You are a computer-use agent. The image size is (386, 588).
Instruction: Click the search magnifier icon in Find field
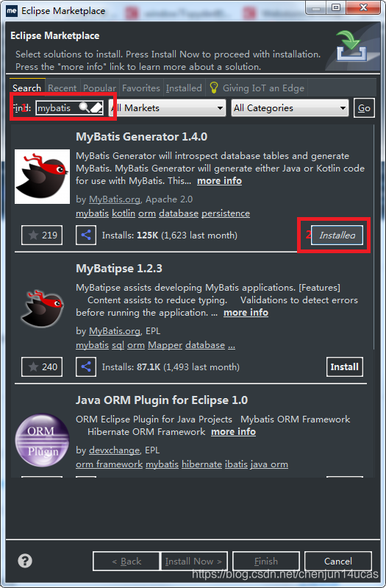pos(85,107)
